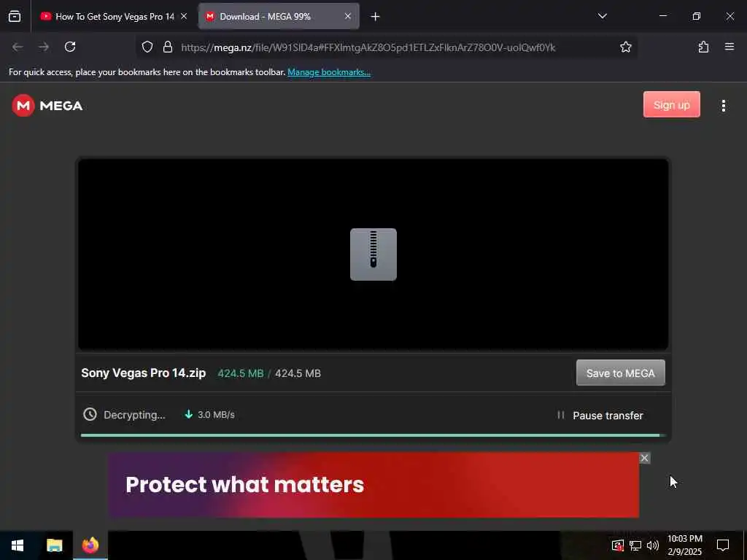Expand the list all tabs chevron
Screen dimensions: 747x560
point(602,16)
